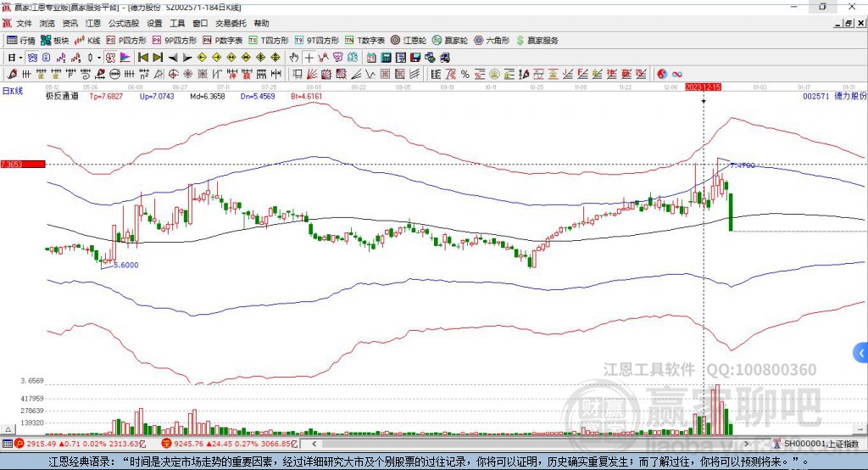Expand the candlestick style dropdown arrow
Viewport: 868px width, 470px height.
(x=99, y=58)
